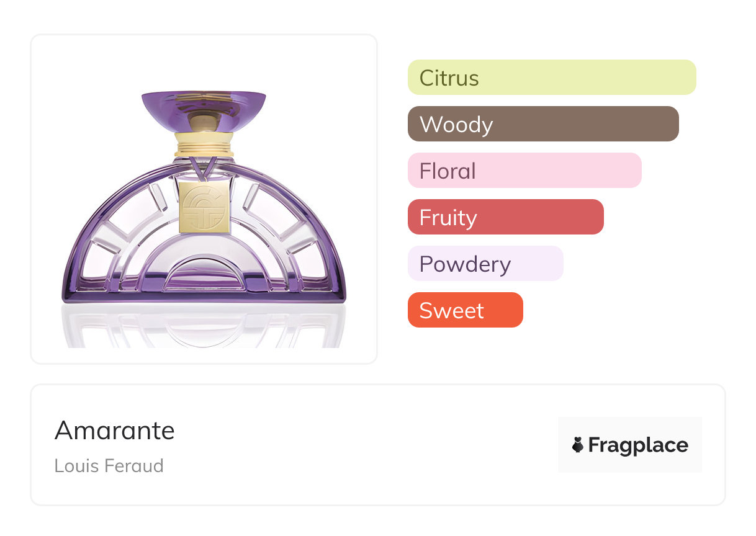Select the brown Woody accord bar
Viewport: 756px width, 536px height.
coord(542,124)
